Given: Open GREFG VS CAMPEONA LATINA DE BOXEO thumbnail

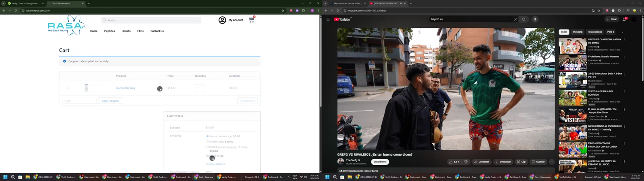Looking at the screenshot, I should click(x=573, y=45).
